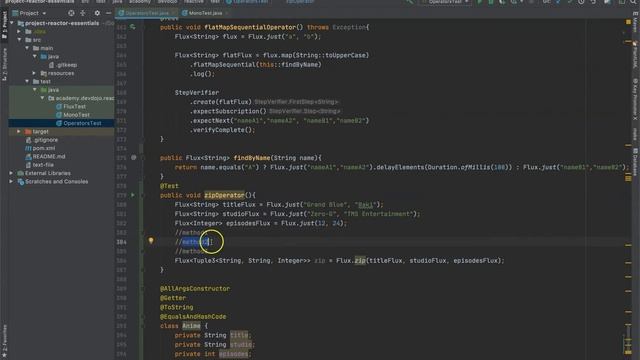
Task: Click the flatMapSequentialOperator method name
Action: click(250, 27)
